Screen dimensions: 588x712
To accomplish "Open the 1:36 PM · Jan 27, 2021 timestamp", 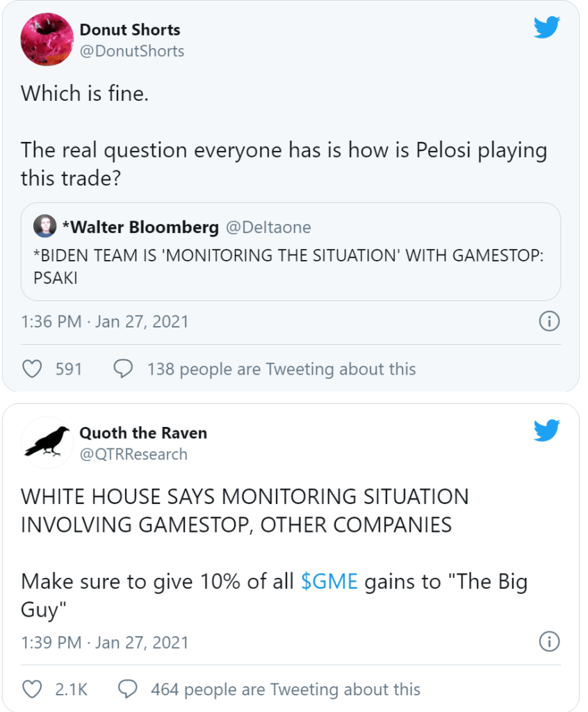I will [x=104, y=322].
